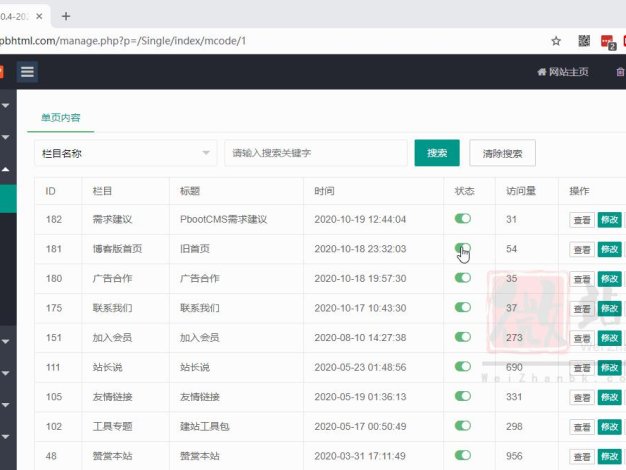The height and width of the screenshot is (470, 626).
Task: Toggle status switch for ID 48 赞赏本站
Action: (x=463, y=455)
